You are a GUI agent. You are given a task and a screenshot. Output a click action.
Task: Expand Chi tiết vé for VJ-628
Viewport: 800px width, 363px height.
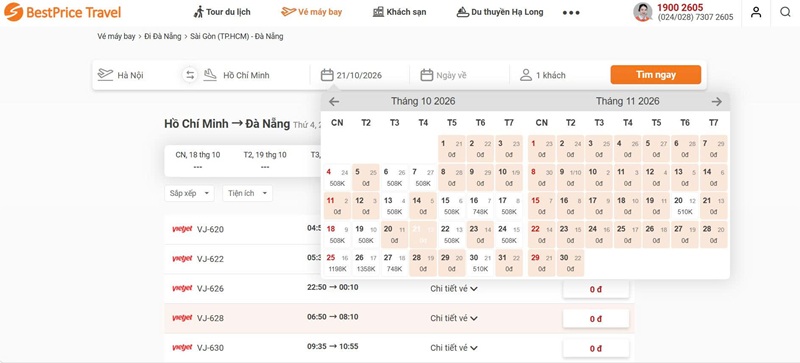(454, 318)
